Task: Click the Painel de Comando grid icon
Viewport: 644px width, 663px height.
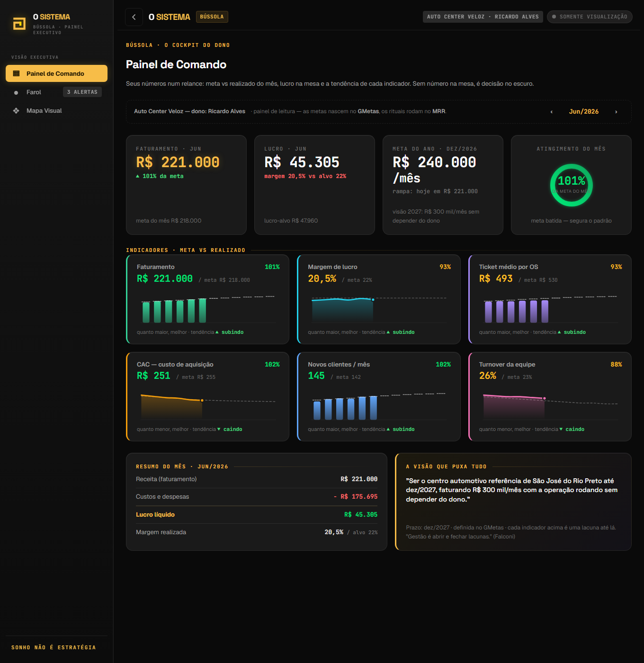Action: click(x=16, y=73)
